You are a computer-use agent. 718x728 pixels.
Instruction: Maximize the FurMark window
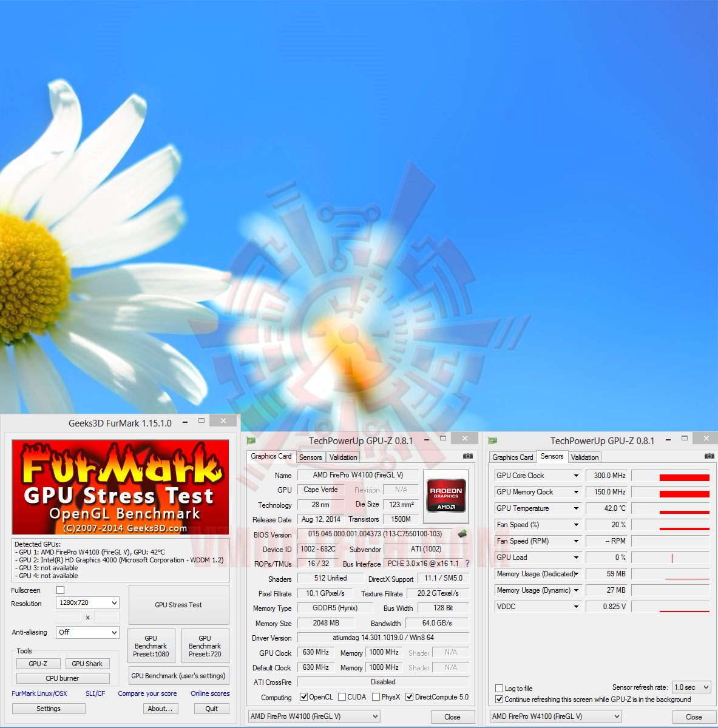202,420
